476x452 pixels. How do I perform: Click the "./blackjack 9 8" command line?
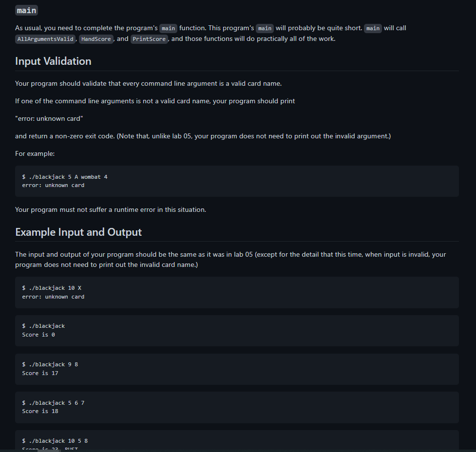click(x=50, y=365)
